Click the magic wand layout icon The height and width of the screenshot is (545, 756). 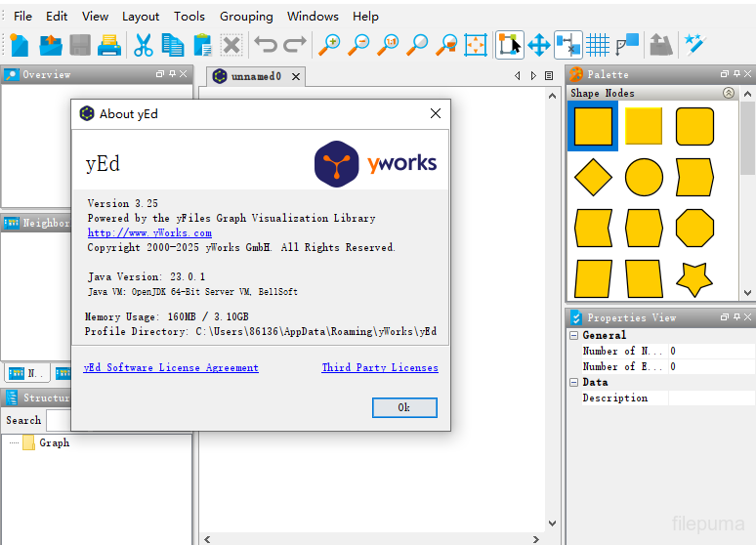[x=694, y=45]
